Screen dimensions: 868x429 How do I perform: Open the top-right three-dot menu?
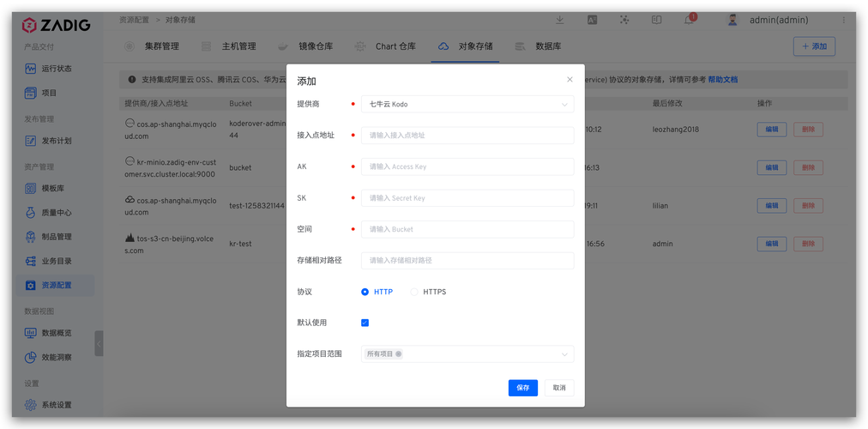click(844, 20)
